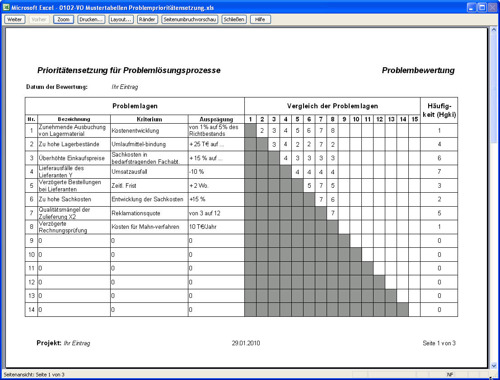Click the Häufigkeit column header
Screen dimensions: 500x380
click(439, 110)
